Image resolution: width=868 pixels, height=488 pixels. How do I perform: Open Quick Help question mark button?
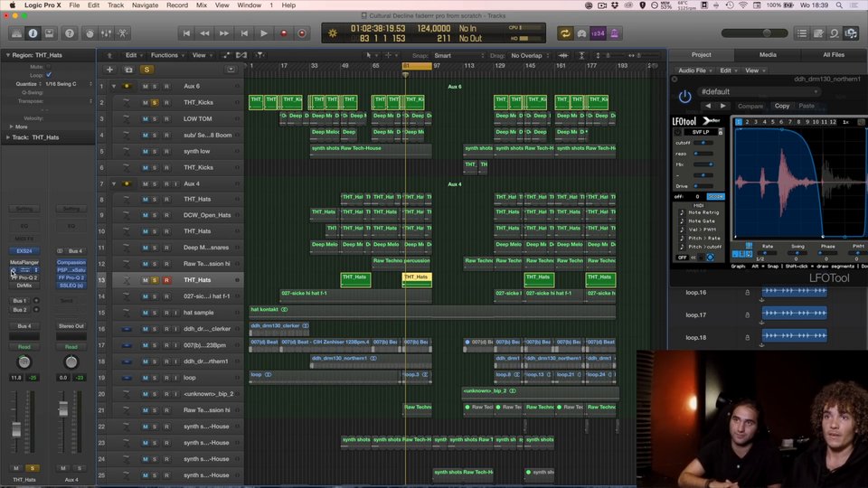point(70,33)
